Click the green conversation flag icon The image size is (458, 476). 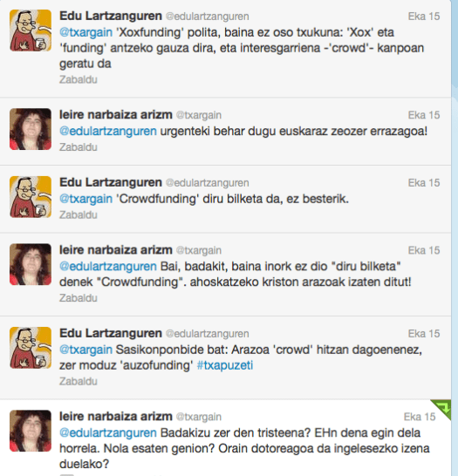(442, 408)
